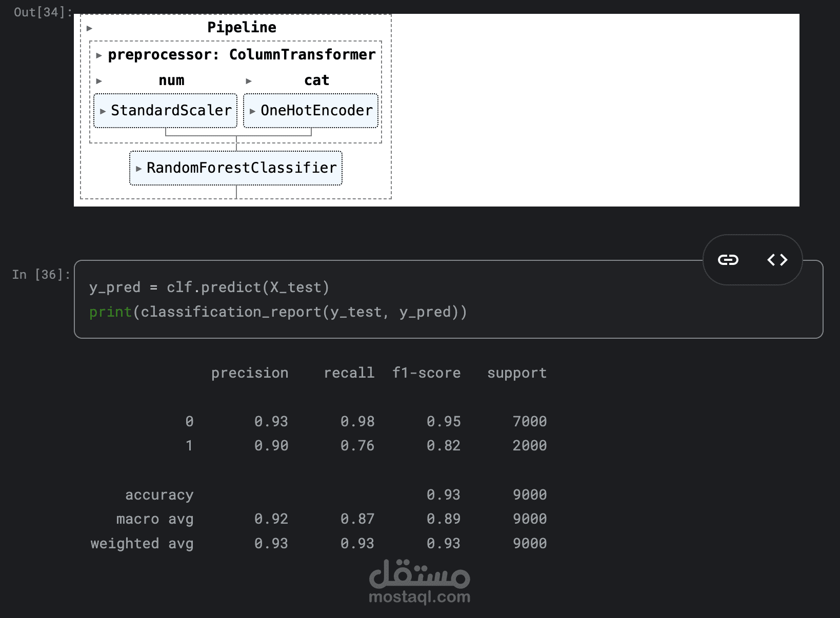Click the accuracy row in report

pos(159,495)
